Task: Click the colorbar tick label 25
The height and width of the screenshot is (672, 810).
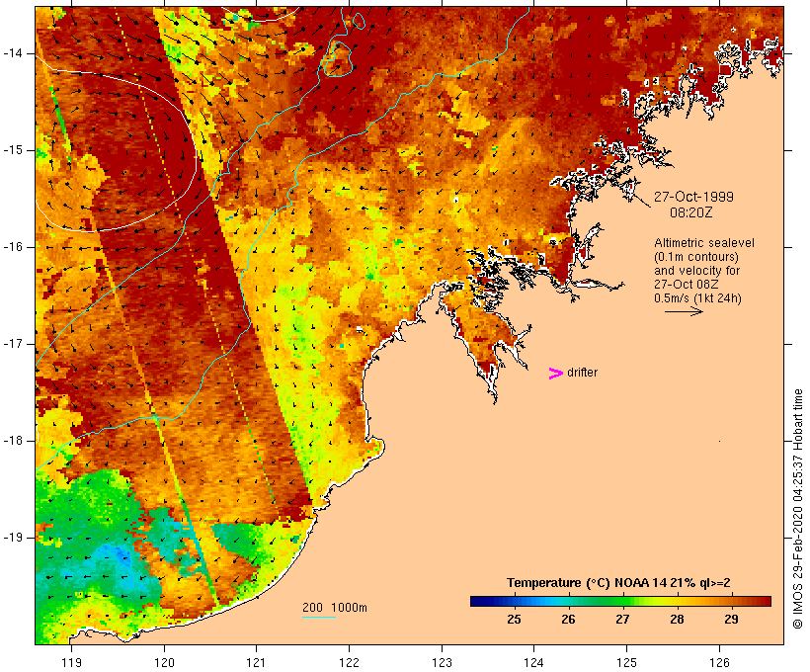Action: coord(514,620)
